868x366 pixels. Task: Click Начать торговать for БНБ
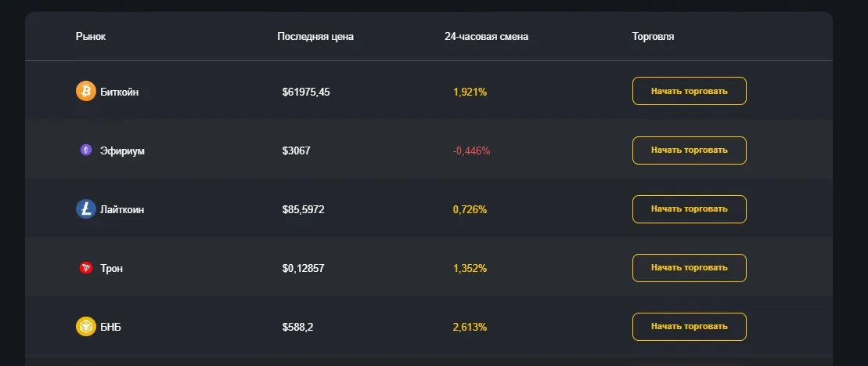[690, 327]
